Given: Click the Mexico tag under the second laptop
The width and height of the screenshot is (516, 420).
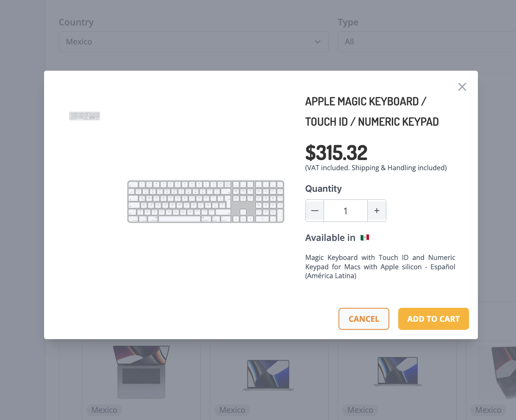Looking at the screenshot, I should [x=232, y=410].
